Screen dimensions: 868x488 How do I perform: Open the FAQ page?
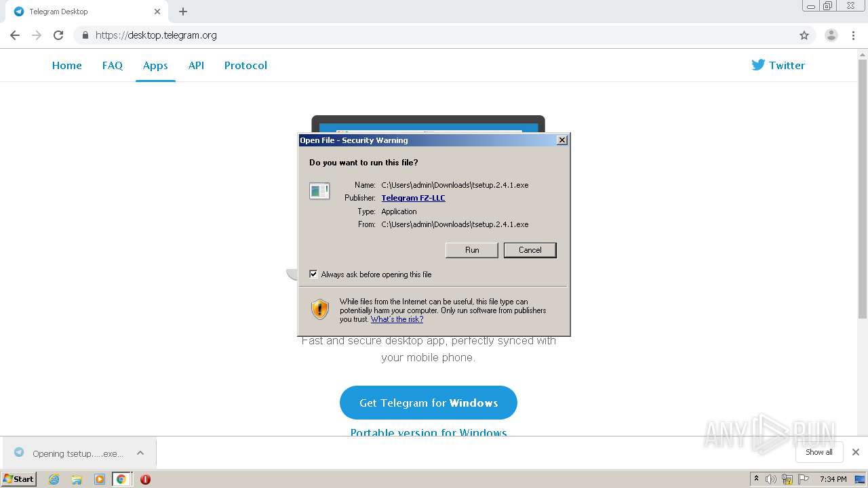click(x=113, y=65)
